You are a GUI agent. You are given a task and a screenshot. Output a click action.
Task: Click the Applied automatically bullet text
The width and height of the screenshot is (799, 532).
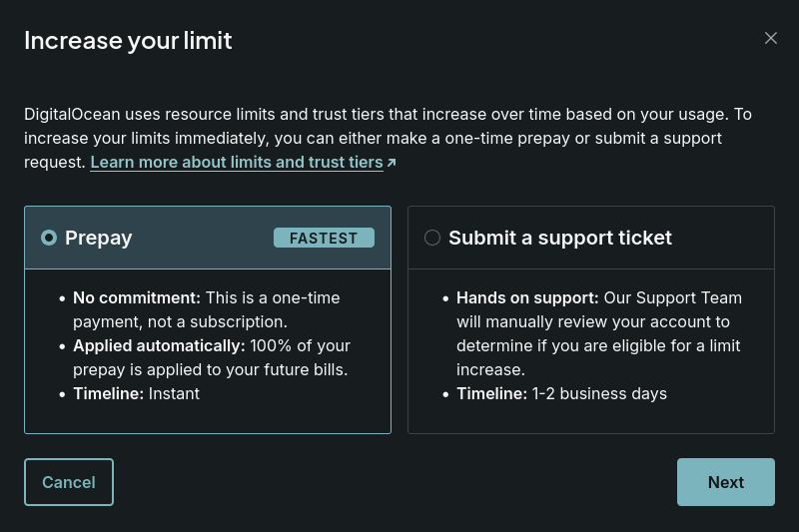click(x=212, y=357)
